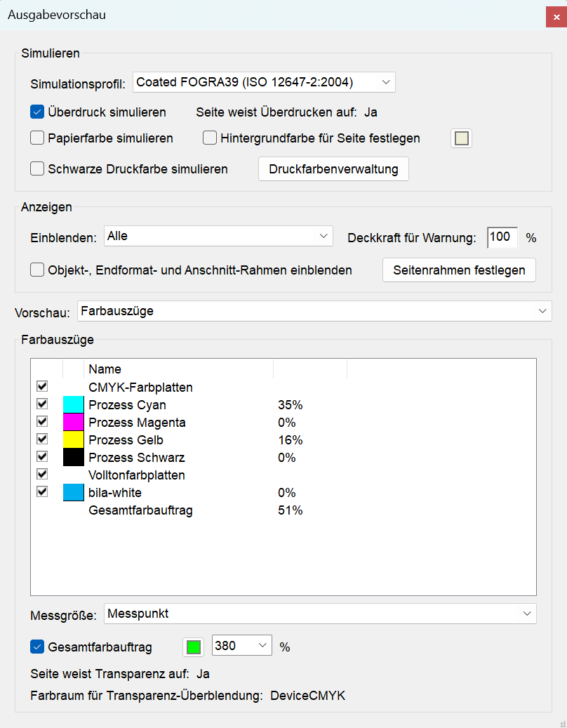Click the Prozess Schwarz black swatch
This screenshot has height=728, width=567.
coord(73,458)
